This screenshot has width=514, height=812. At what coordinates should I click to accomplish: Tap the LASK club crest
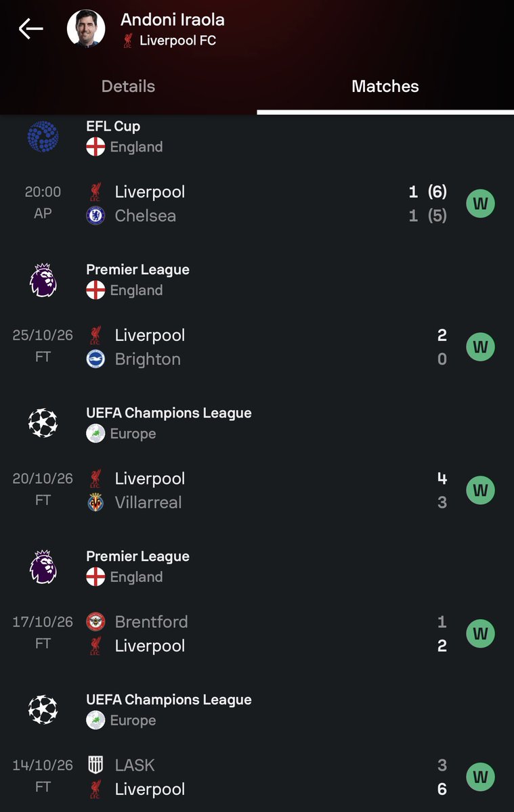pyautogui.click(x=95, y=765)
